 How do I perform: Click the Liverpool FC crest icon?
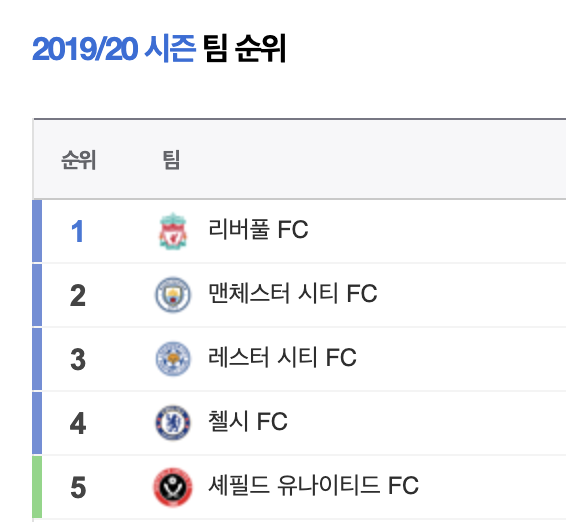click(173, 231)
